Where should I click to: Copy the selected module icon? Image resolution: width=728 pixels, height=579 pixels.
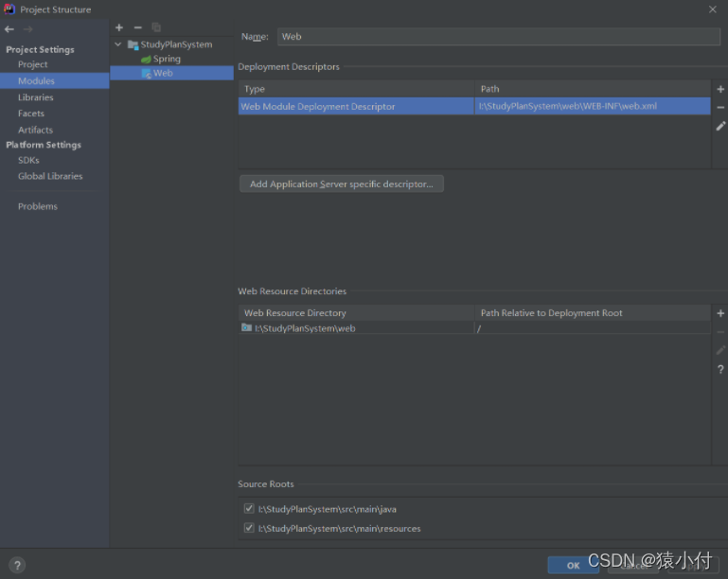click(156, 27)
